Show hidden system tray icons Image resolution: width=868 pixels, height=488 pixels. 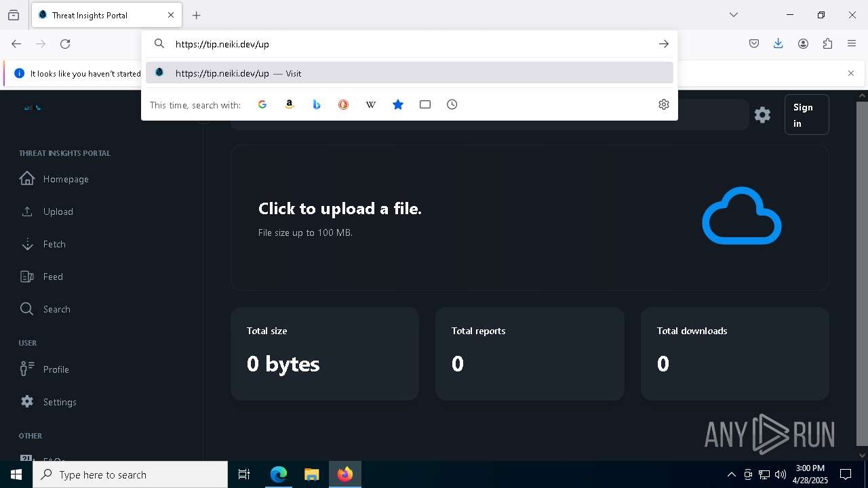pyautogui.click(x=731, y=474)
